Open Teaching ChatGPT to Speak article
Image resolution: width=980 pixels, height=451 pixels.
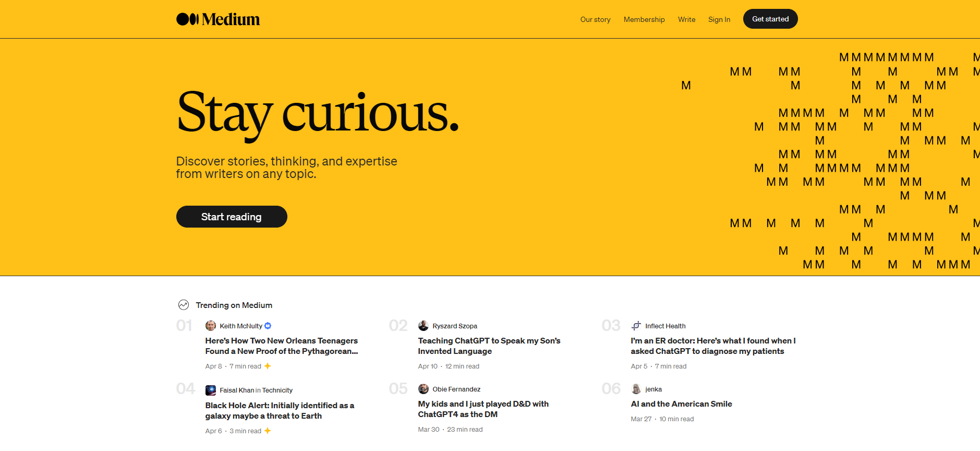[x=489, y=346]
